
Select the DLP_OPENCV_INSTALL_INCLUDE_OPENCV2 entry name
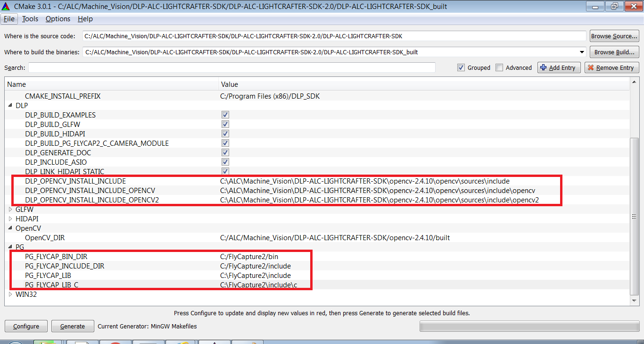[x=92, y=200]
